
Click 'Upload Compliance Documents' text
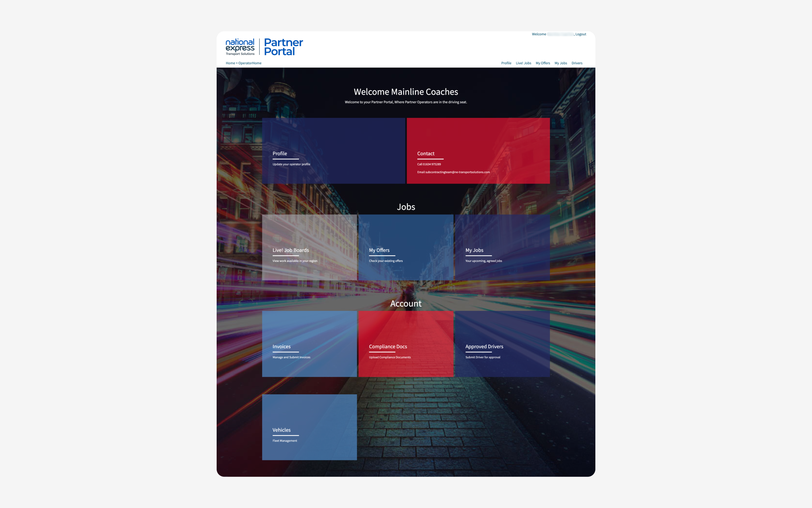click(x=390, y=358)
